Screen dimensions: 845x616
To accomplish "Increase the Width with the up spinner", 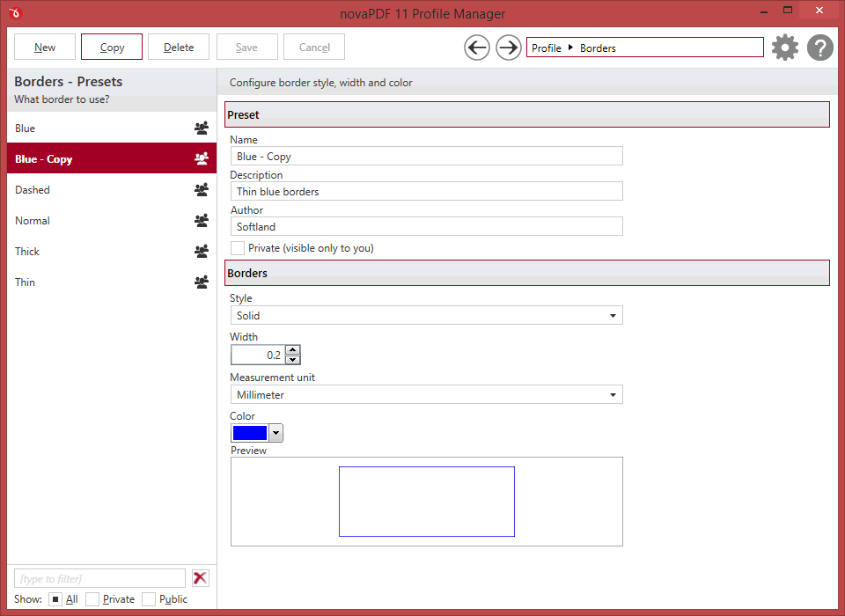I will coord(292,349).
